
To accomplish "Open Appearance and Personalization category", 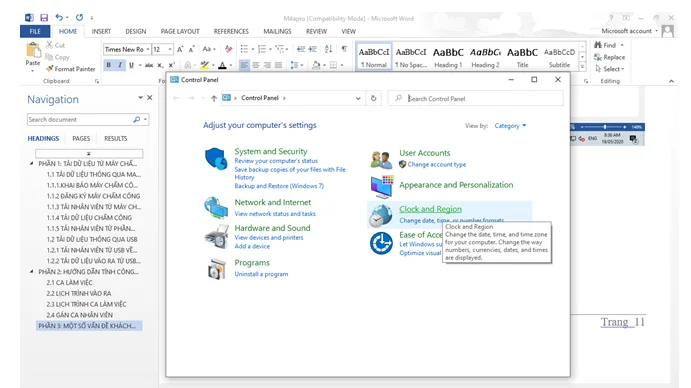I will click(456, 185).
